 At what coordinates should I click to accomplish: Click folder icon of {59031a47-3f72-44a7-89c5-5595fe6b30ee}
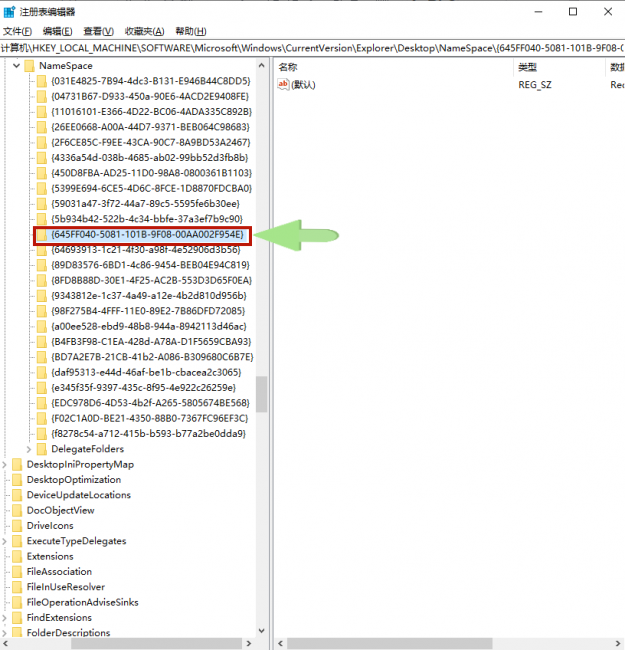click(41, 204)
